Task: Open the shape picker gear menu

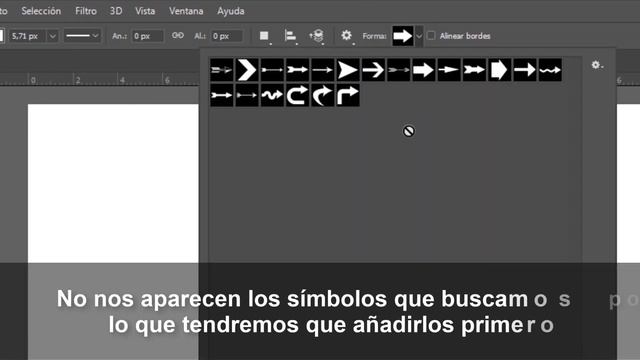Action: 597,65
